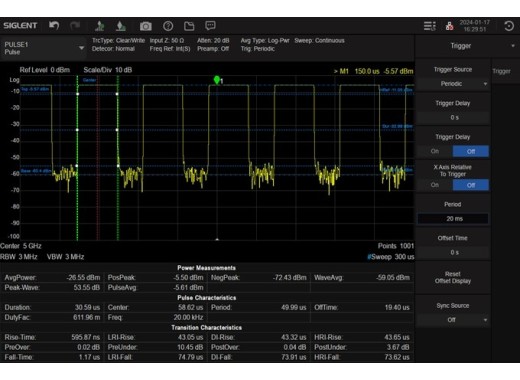Set X Axis Relative To Trigger On
Viewport: 520px width, 380px height.
(435, 185)
